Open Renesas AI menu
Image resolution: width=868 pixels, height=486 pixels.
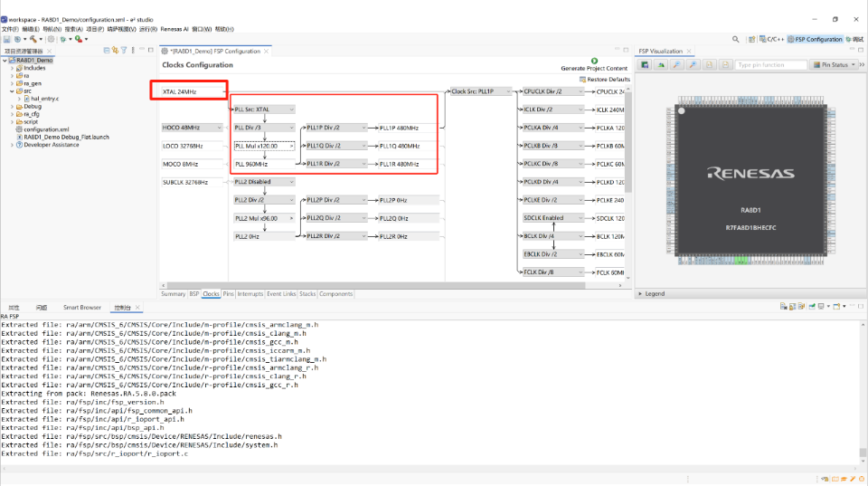click(x=175, y=29)
